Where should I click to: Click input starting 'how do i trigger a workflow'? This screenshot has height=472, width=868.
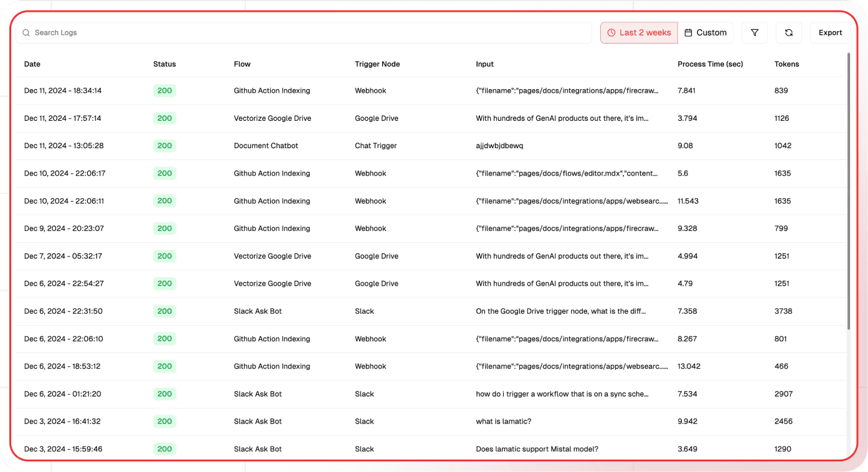pyautogui.click(x=562, y=394)
